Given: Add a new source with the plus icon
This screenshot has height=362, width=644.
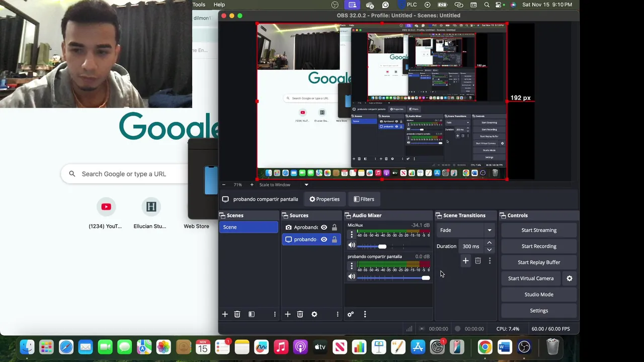Looking at the screenshot, I should pyautogui.click(x=288, y=314).
